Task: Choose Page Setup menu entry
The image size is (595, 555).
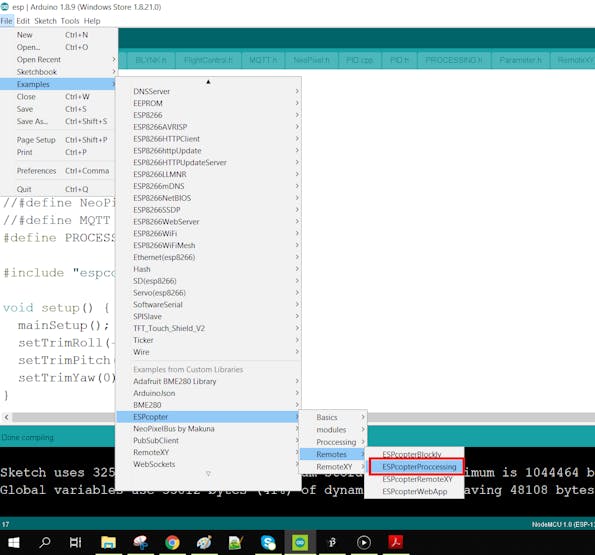Action: [57, 140]
